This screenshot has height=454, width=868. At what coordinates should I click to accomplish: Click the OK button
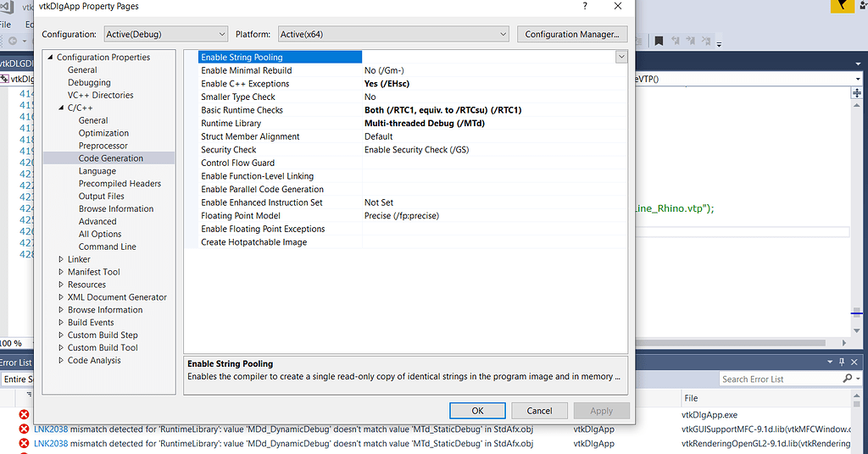click(477, 411)
